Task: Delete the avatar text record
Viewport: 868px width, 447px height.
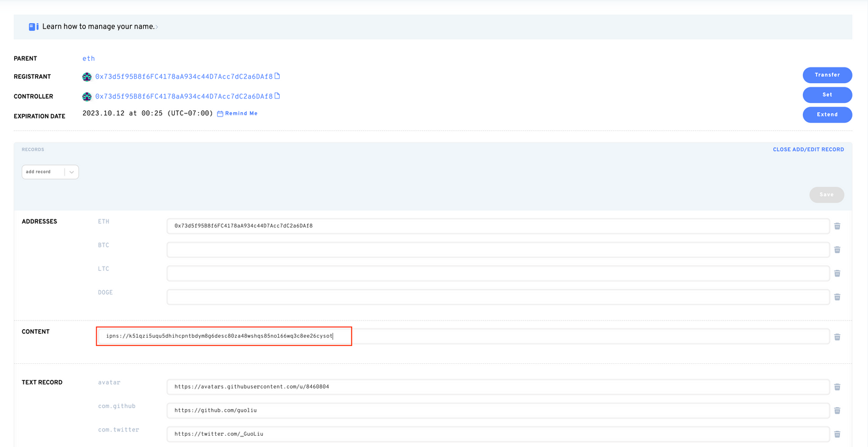Action: tap(837, 387)
